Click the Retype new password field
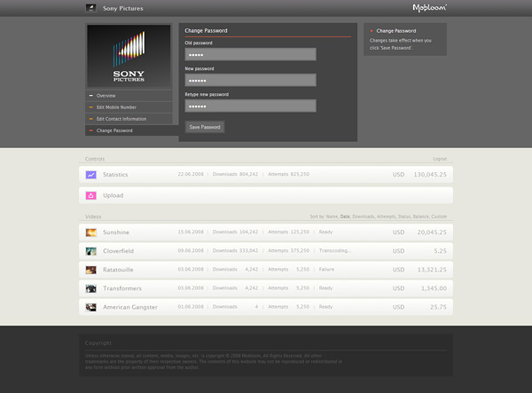 coord(250,106)
